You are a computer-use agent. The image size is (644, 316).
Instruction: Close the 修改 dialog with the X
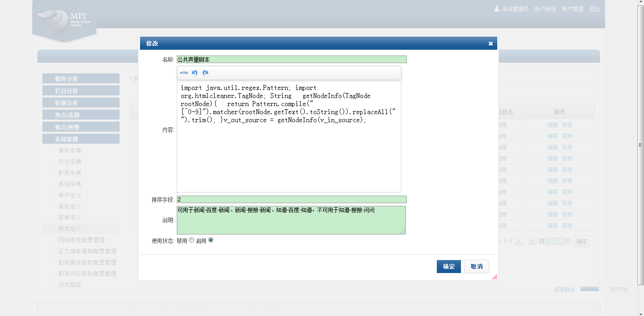[x=490, y=43]
